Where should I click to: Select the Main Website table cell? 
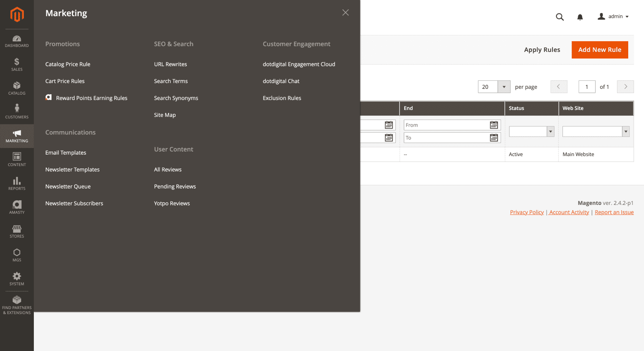(596, 154)
